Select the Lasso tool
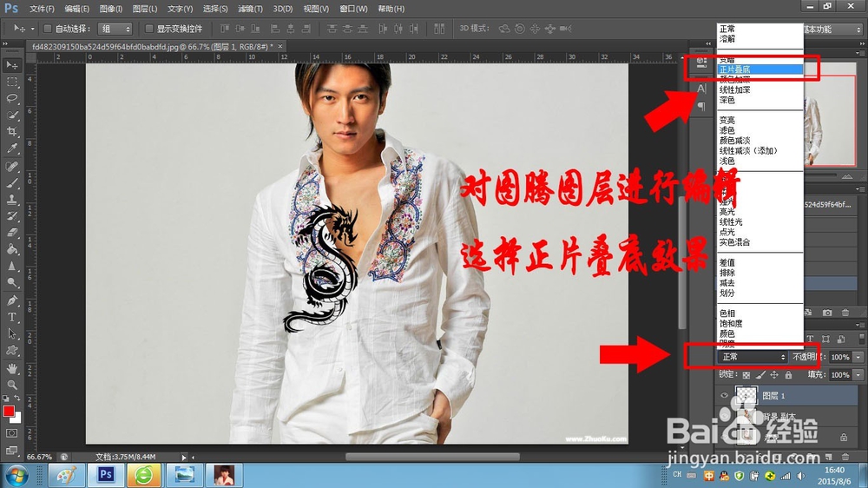868x488 pixels. click(11, 99)
